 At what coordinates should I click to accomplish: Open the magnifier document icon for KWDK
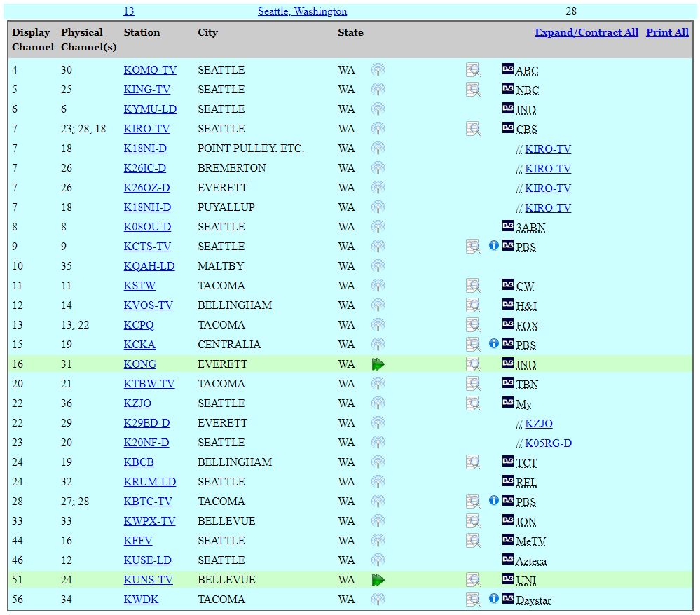point(474,600)
